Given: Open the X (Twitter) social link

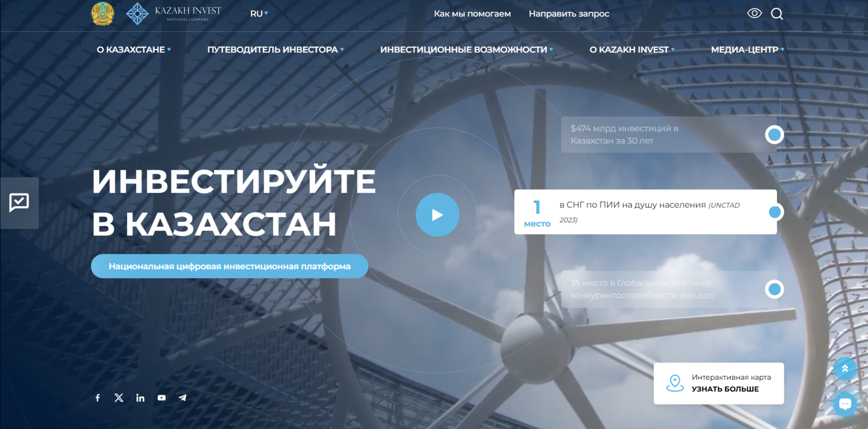Looking at the screenshot, I should point(119,398).
